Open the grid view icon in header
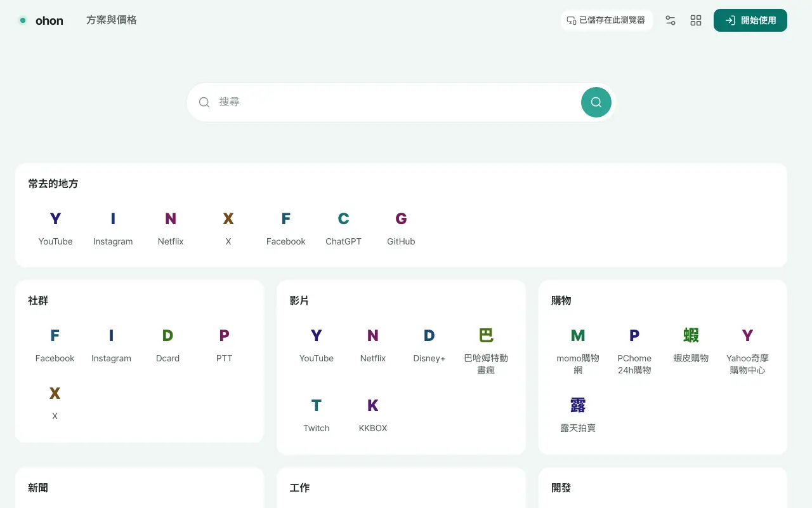812x508 pixels. click(x=696, y=20)
